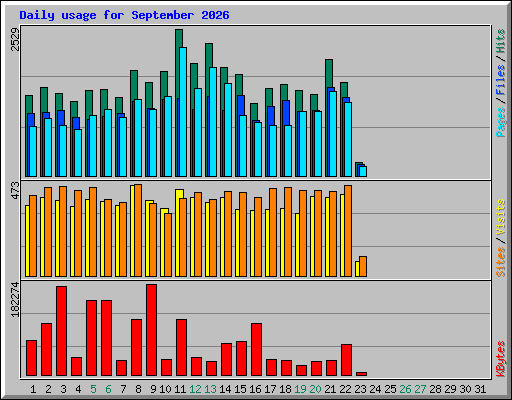Click the Hits legend label
The height and width of the screenshot is (400, 512).
point(500,41)
